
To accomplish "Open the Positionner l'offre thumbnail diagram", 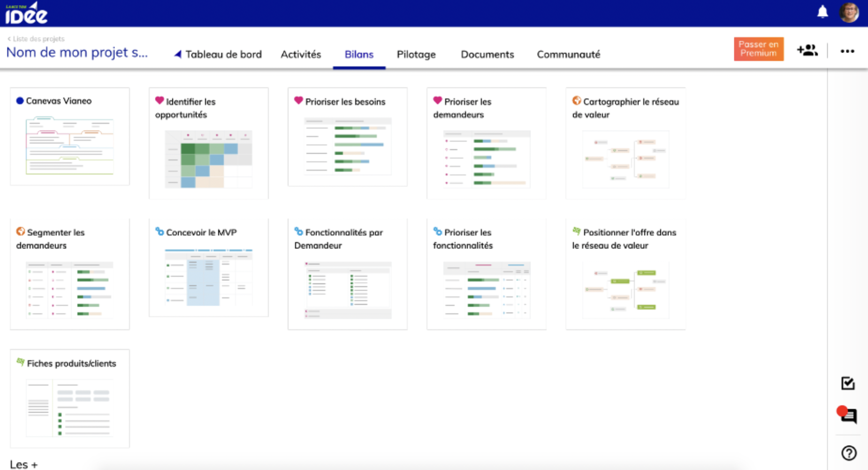I will click(x=625, y=290).
